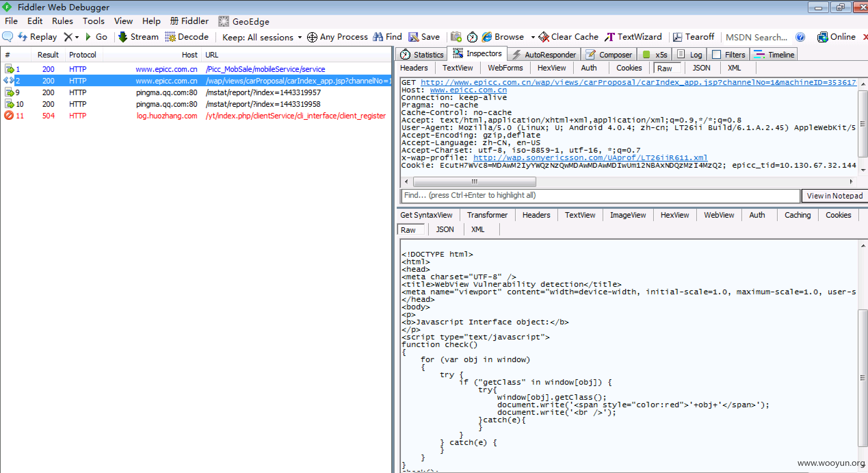The height and width of the screenshot is (473, 868).
Task: Expand the Browse dropdown arrow
Action: pyautogui.click(x=532, y=37)
